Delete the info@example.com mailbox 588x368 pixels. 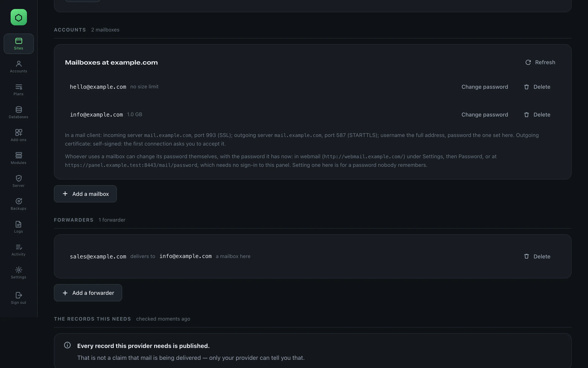[x=537, y=115]
